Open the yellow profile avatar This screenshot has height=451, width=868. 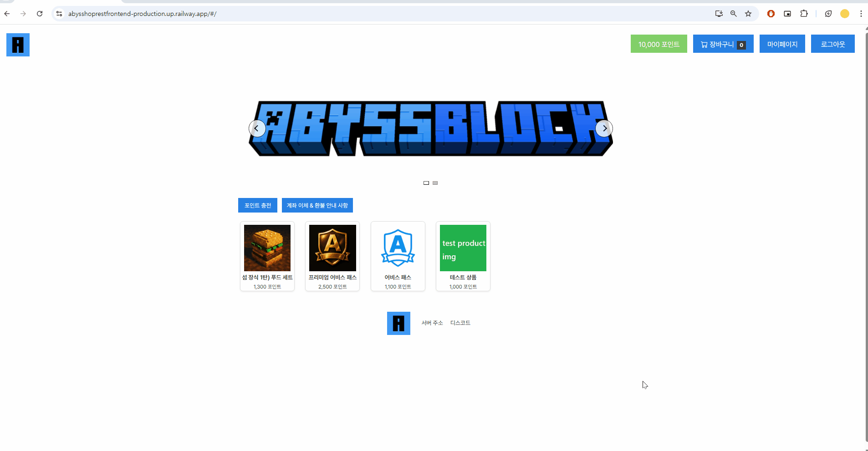845,14
